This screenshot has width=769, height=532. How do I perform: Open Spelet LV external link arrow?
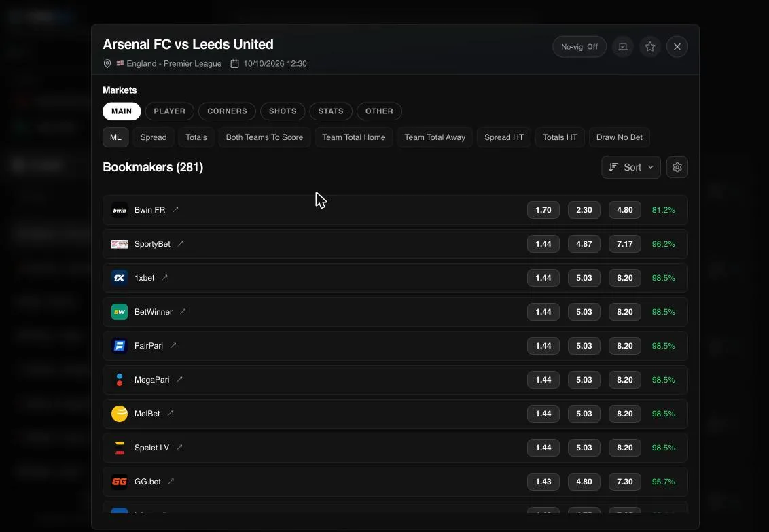[x=179, y=447]
